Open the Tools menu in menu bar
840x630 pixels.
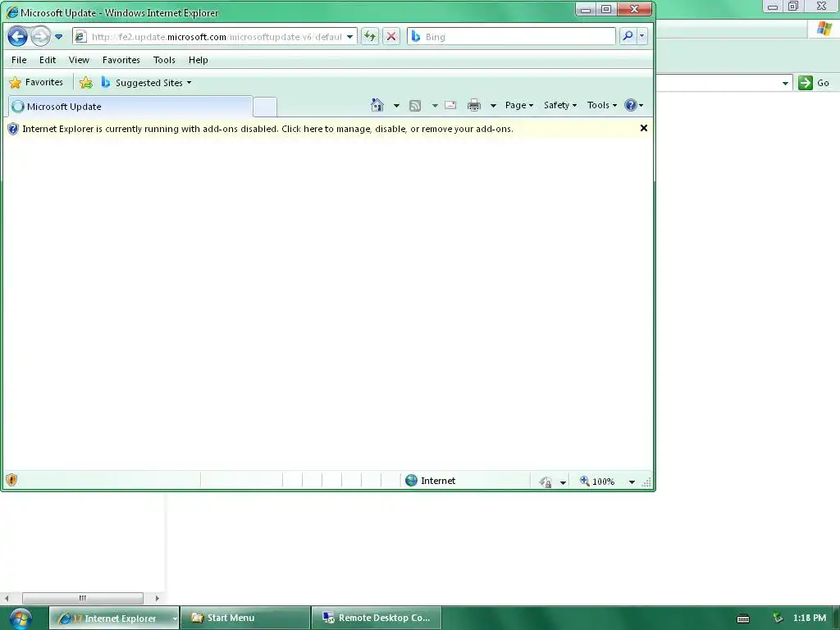pos(164,60)
